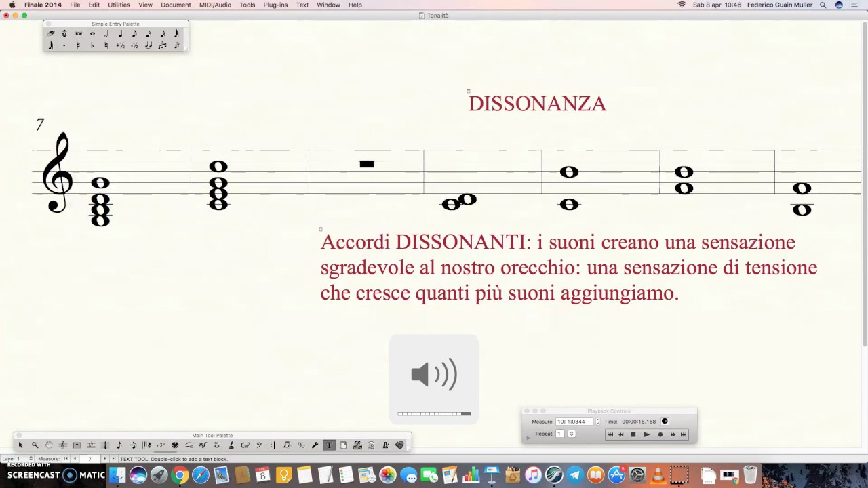
Task: Select the Clef tool
Action: [259, 445]
